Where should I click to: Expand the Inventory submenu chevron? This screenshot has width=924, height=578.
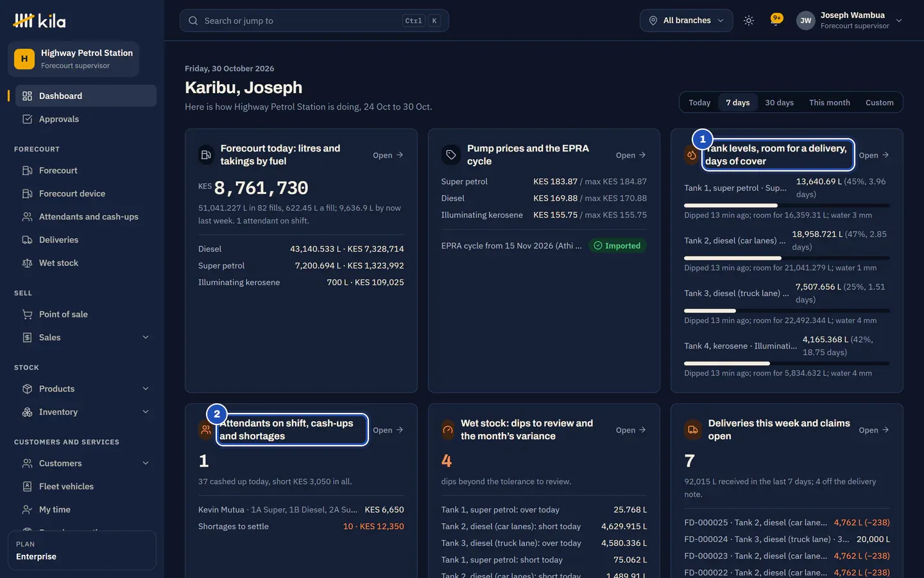click(146, 412)
